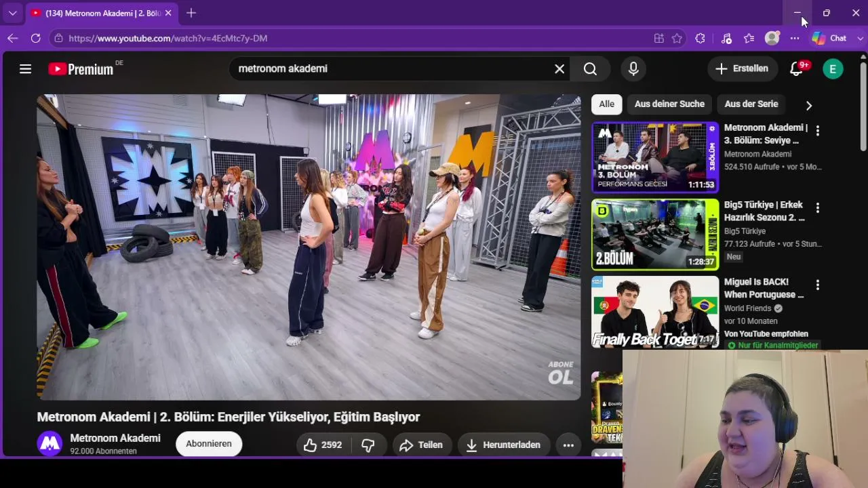Open the media control music icon
The image size is (868, 488).
726,38
